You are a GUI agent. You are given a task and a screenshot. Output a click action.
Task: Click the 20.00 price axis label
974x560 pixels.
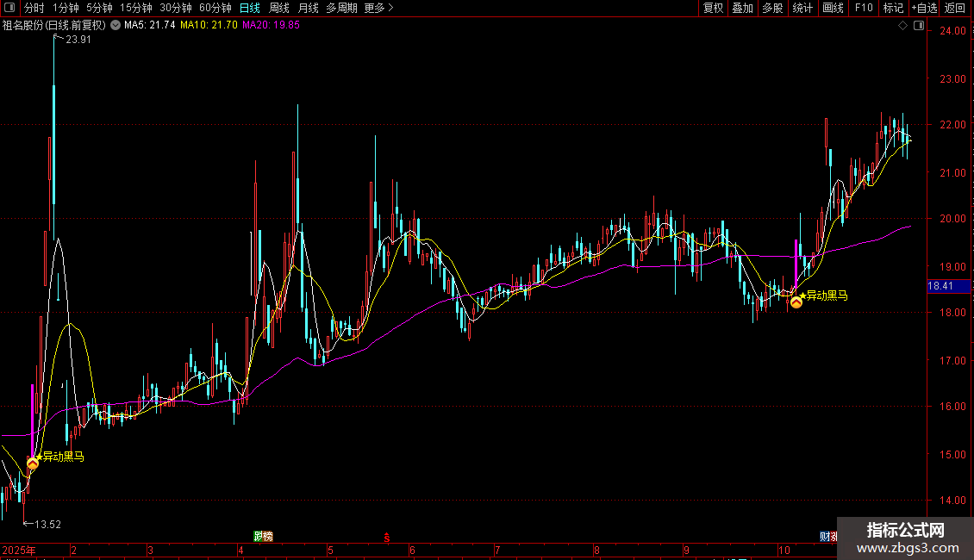coord(952,219)
